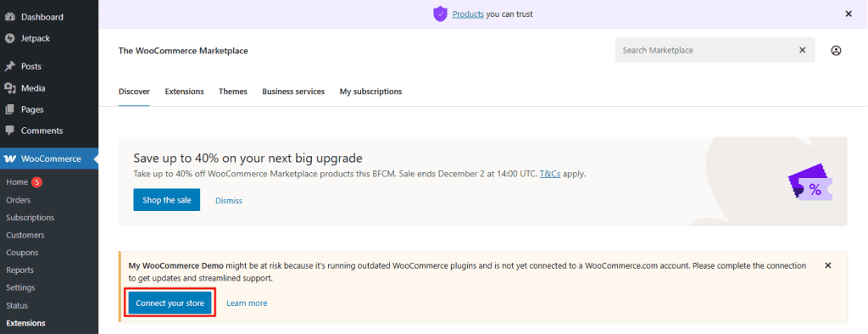
Task: Open the user account profile icon
Action: coord(836,50)
